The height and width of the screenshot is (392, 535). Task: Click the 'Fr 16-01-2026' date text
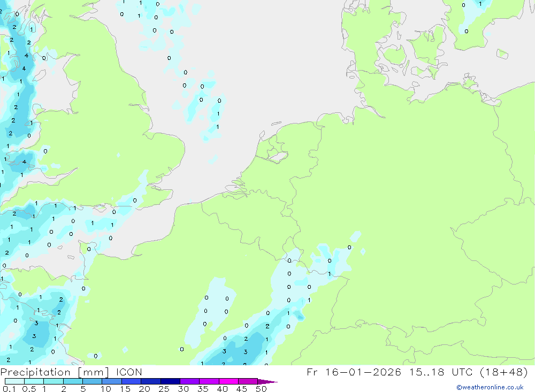point(354,372)
